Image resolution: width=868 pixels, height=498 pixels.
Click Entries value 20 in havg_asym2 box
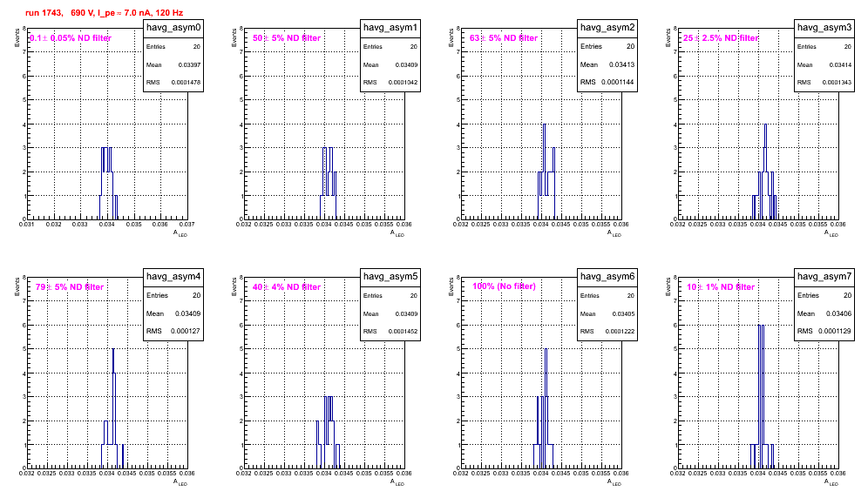coord(630,46)
